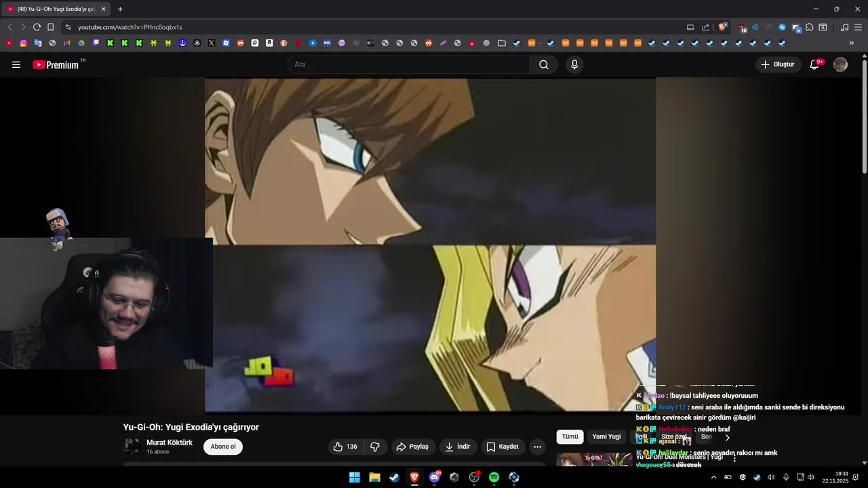
Task: Open site settings icon beside the URL
Action: click(68, 27)
